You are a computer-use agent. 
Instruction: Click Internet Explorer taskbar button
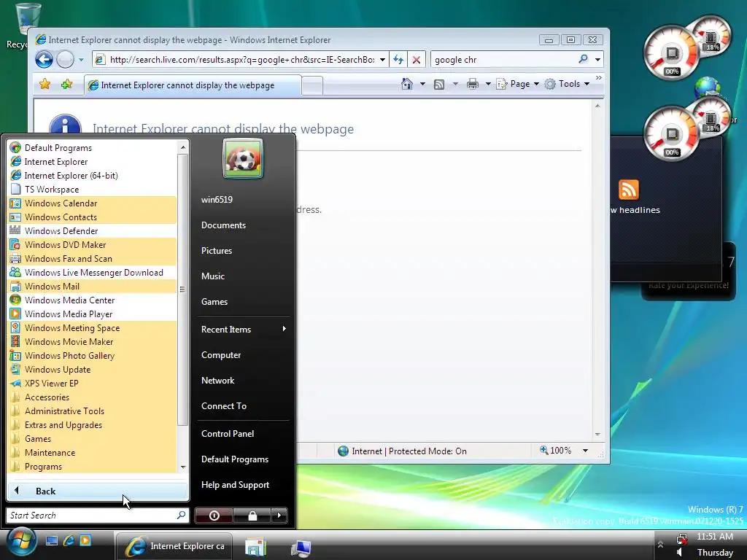pyautogui.click(x=174, y=546)
